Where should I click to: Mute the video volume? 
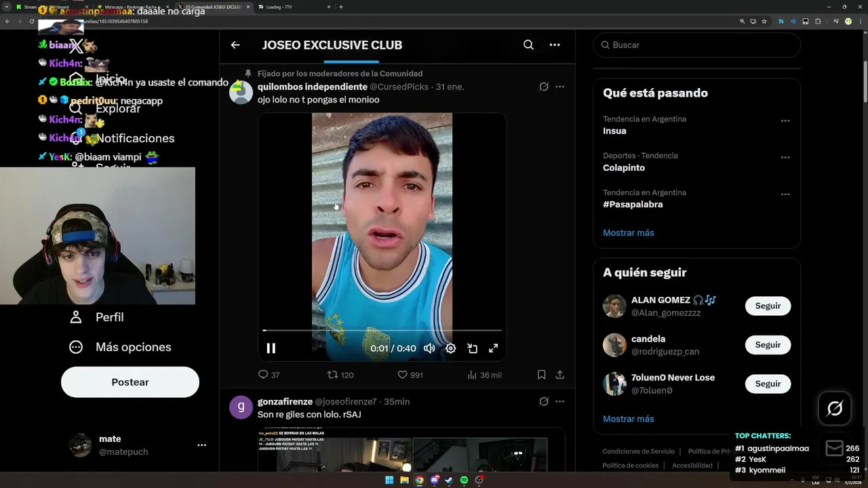tap(429, 348)
